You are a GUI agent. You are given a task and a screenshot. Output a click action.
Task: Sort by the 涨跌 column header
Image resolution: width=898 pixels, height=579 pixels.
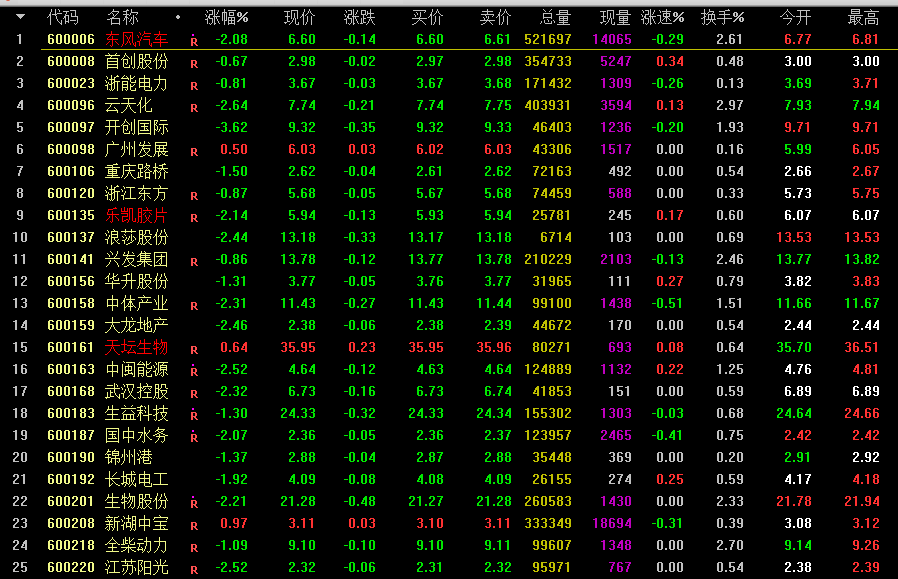tap(360, 18)
